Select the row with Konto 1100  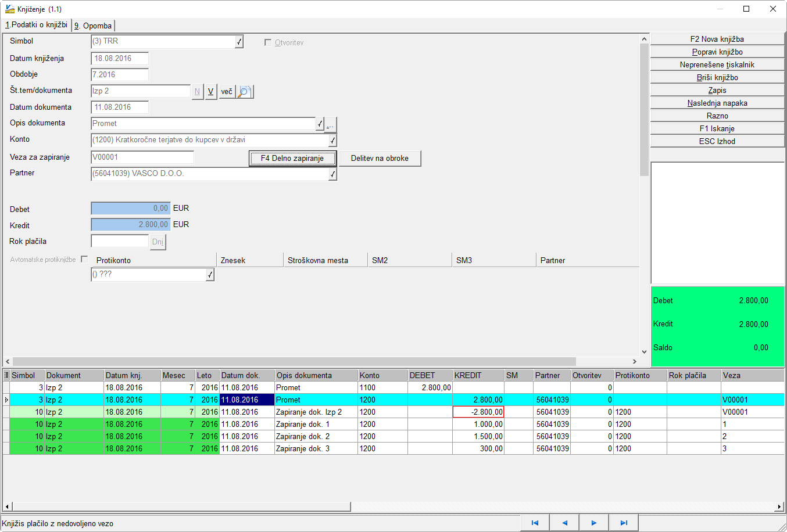click(397, 387)
